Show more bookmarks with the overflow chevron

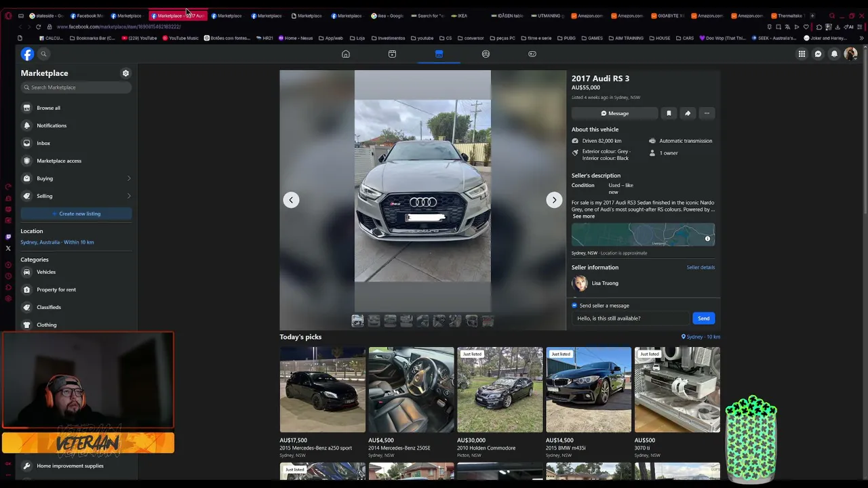pos(862,38)
